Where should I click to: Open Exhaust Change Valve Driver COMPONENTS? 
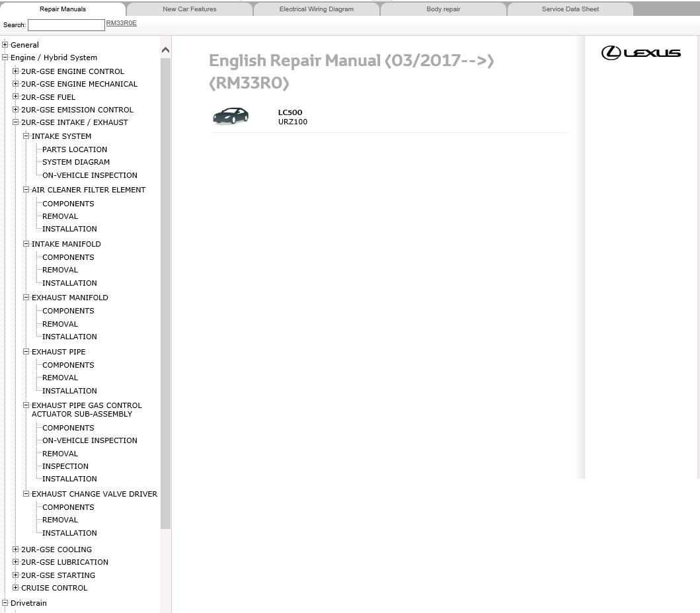pyautogui.click(x=68, y=507)
